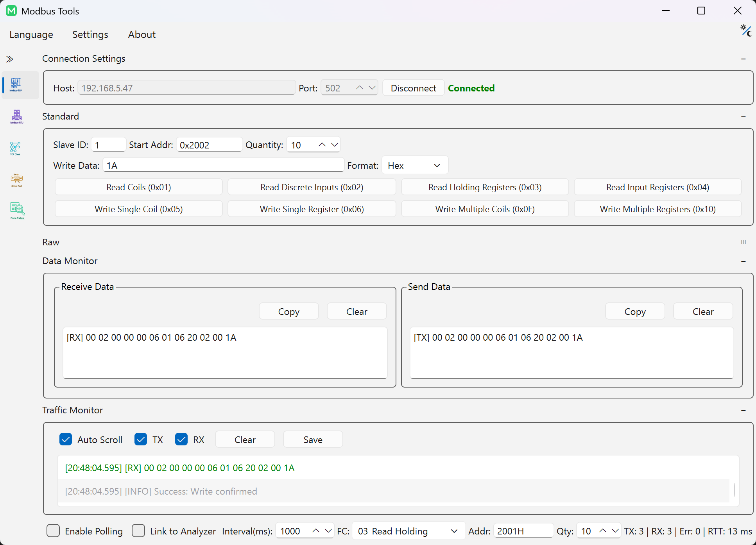Increase the polling Qty value
756x545 pixels.
(x=603, y=531)
